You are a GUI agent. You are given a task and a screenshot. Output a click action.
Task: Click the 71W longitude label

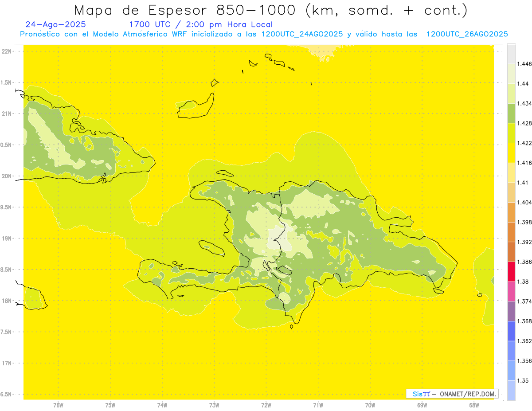[318, 405]
